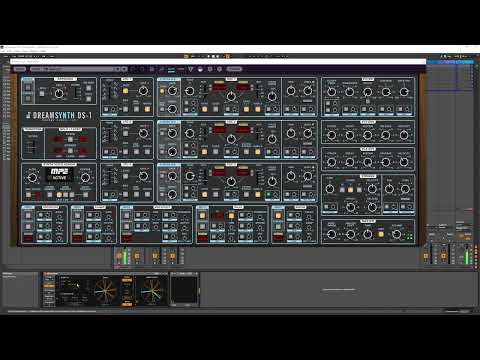The width and height of the screenshot is (480, 360).
Task: Adjust the first knob in the Filter section
Action: point(331,92)
